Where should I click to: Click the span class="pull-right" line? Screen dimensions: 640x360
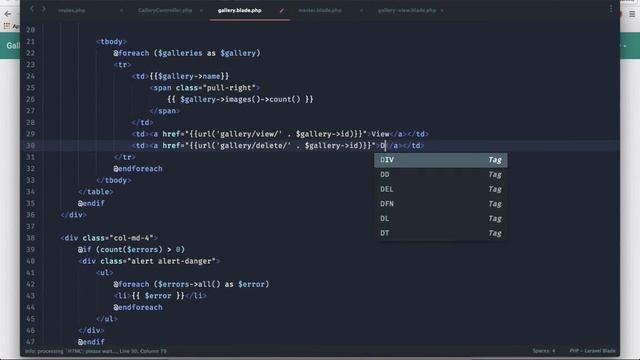coord(204,88)
